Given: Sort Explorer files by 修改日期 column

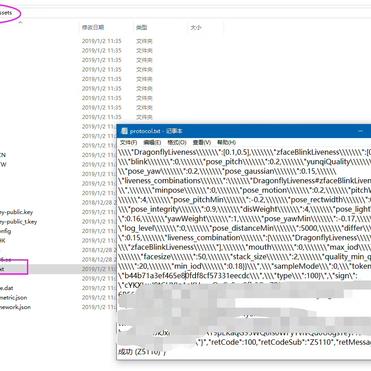Looking at the screenshot, I should point(93,27).
